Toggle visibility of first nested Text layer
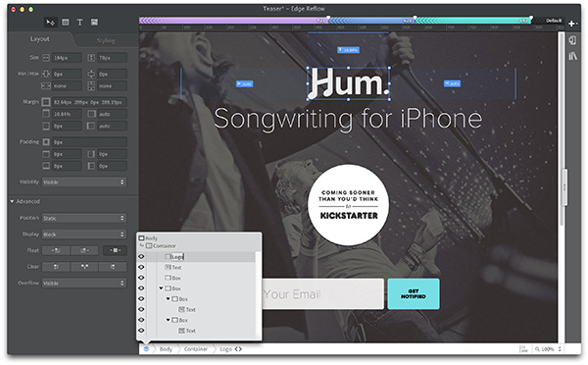588x365 pixels. (141, 309)
